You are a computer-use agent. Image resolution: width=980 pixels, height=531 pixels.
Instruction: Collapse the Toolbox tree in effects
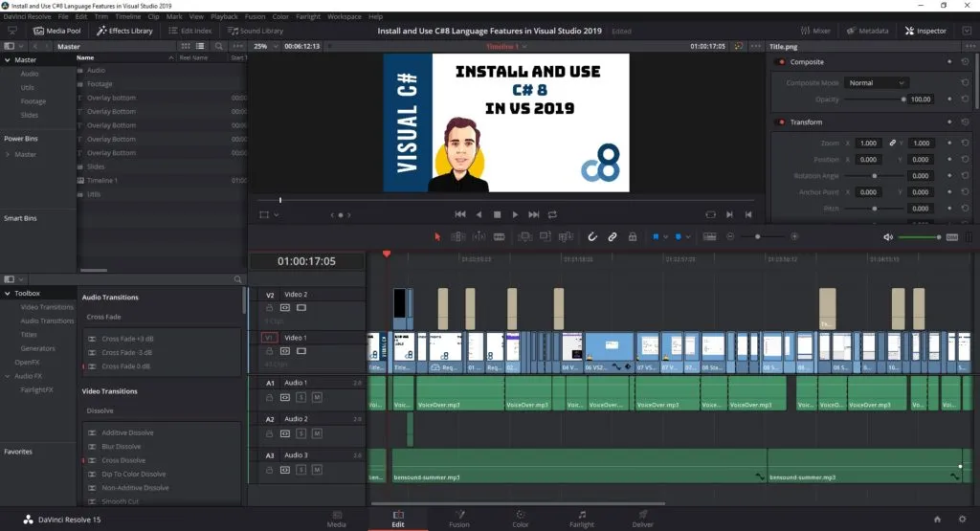coord(8,293)
